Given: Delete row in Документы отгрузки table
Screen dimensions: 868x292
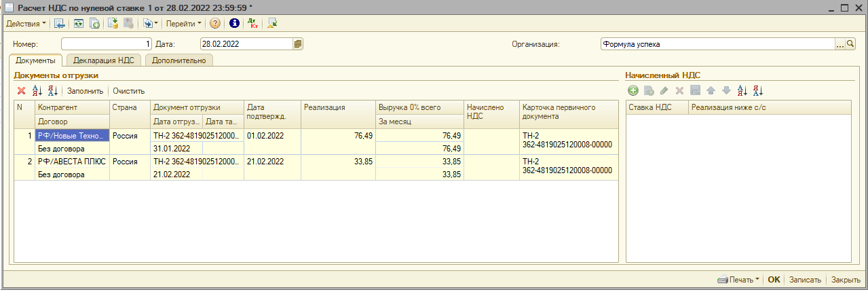Looking at the screenshot, I should [x=21, y=91].
